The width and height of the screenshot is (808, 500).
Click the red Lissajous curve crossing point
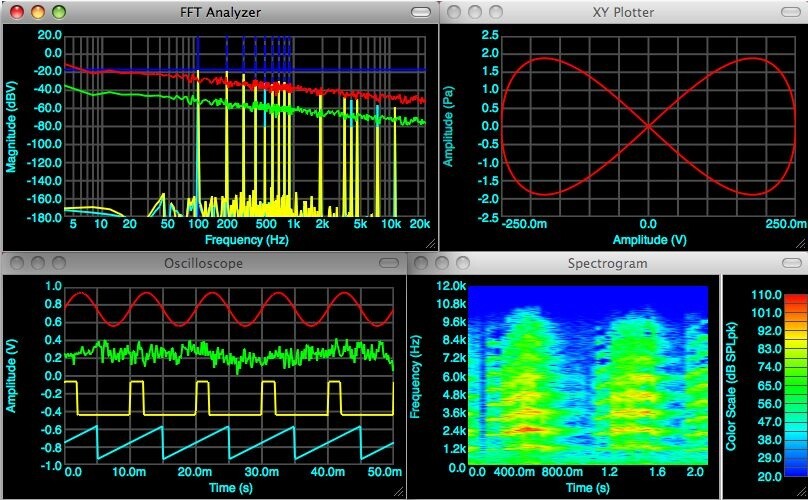point(648,126)
